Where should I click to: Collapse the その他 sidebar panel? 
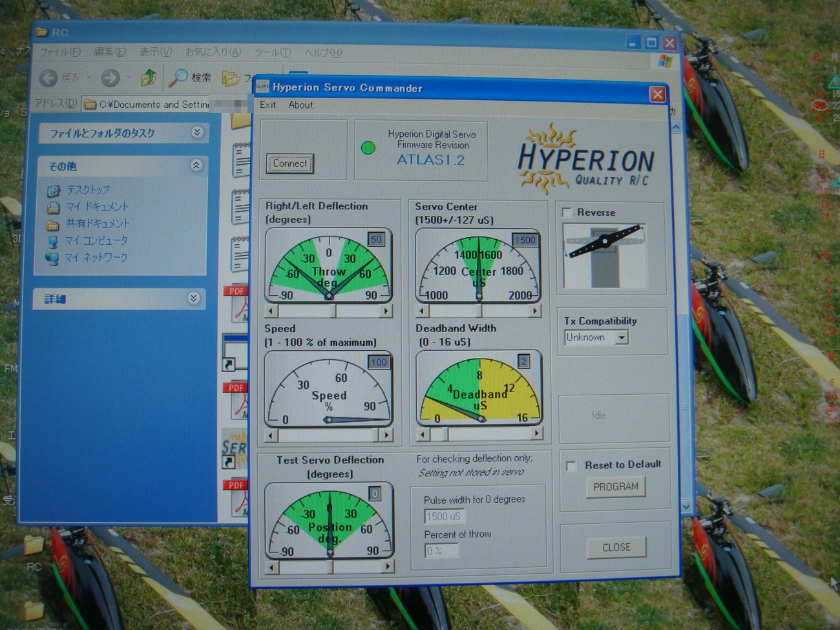click(196, 166)
